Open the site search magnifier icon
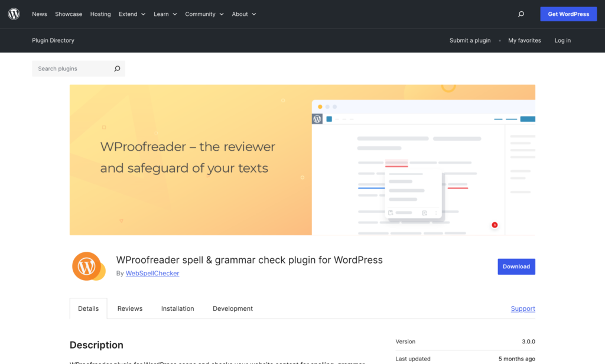This screenshot has width=605, height=364. point(521,14)
